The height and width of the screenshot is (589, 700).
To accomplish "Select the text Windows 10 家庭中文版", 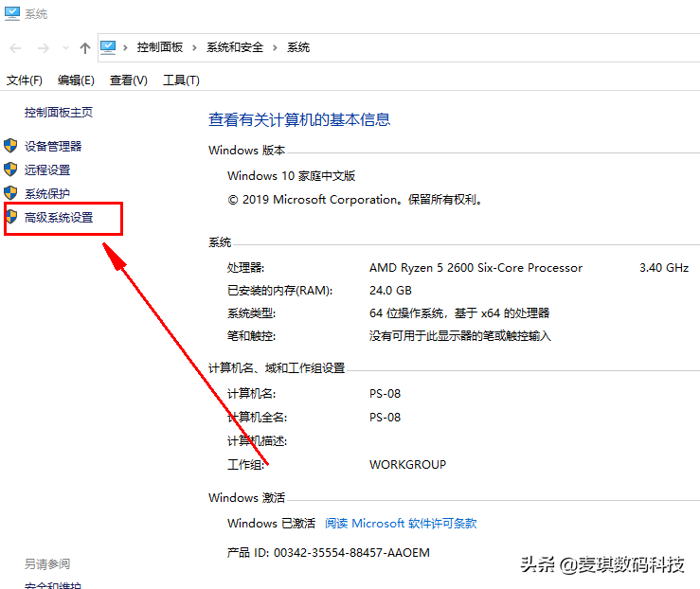I will [x=291, y=176].
